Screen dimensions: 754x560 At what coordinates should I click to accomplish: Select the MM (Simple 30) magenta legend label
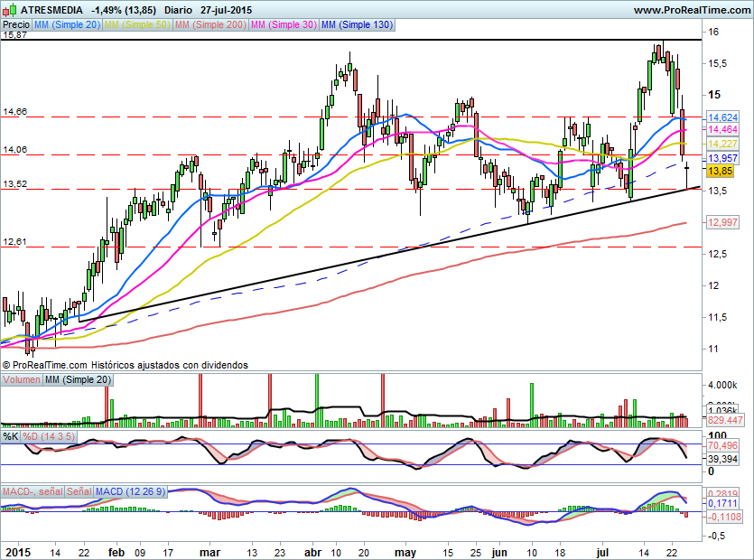[284, 24]
